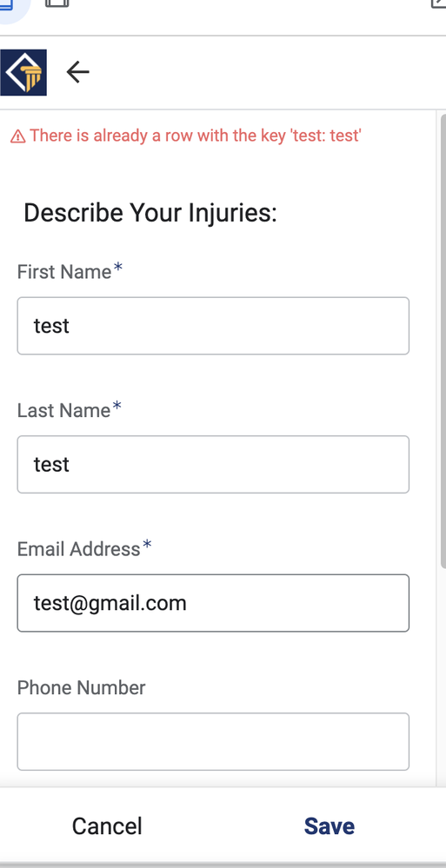Open the preview in new window icon

click(x=439, y=3)
